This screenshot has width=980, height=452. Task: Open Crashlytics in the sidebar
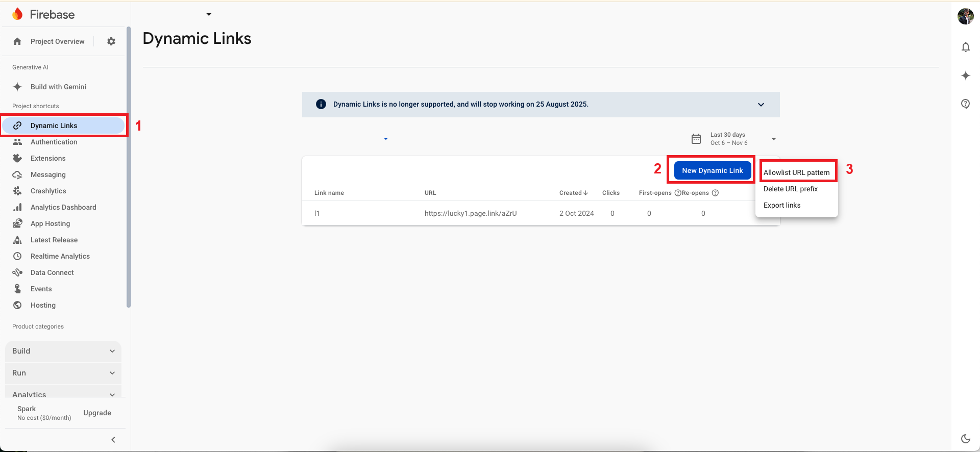pos(48,191)
